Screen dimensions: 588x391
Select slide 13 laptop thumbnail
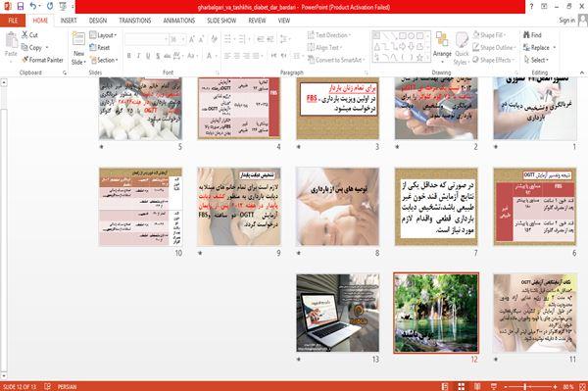[x=337, y=313]
